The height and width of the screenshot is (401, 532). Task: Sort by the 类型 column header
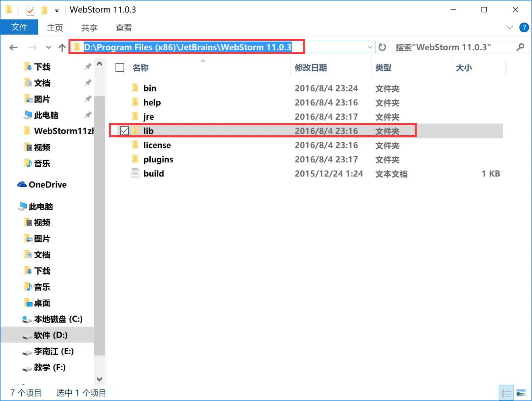(383, 68)
